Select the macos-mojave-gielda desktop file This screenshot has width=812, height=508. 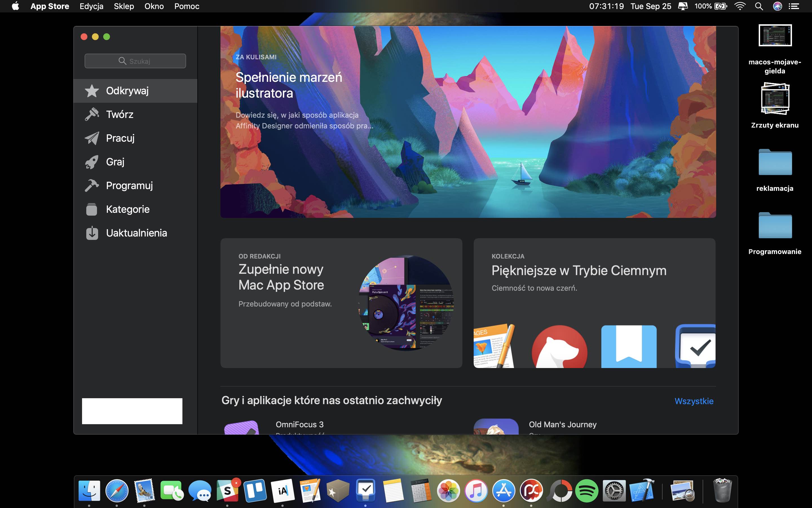tap(775, 49)
